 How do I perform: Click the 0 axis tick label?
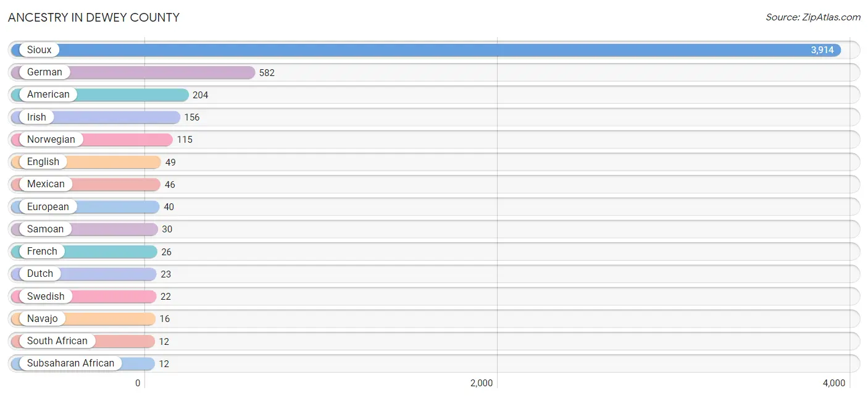[138, 383]
